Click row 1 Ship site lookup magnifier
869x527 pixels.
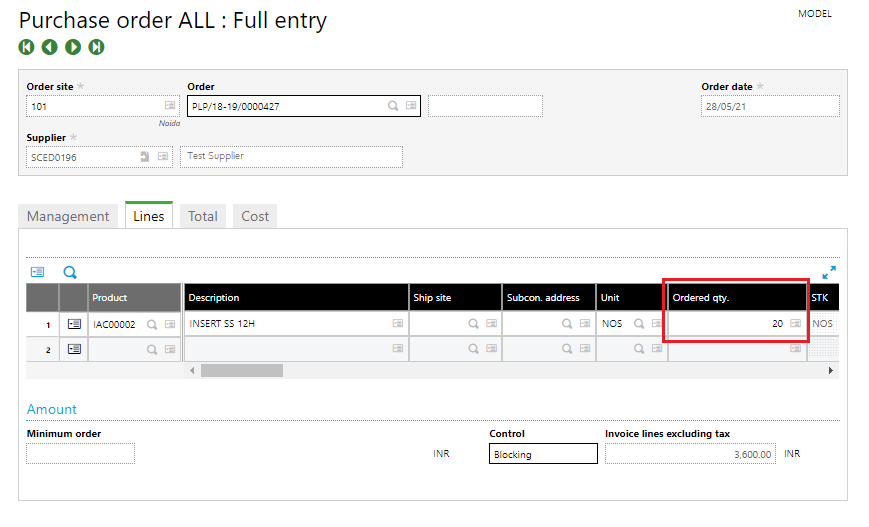473,323
